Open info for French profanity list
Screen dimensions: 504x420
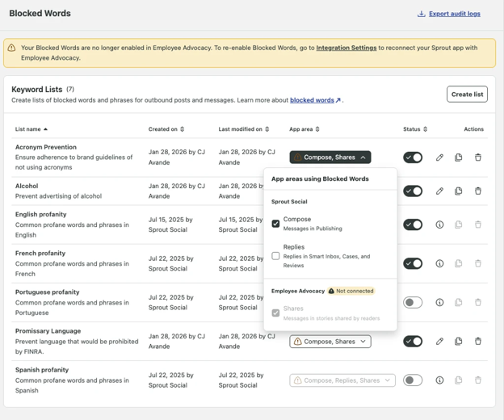(439, 263)
